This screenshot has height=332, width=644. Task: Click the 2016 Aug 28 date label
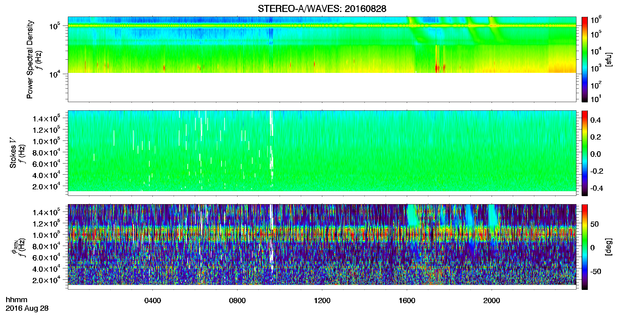[27, 308]
